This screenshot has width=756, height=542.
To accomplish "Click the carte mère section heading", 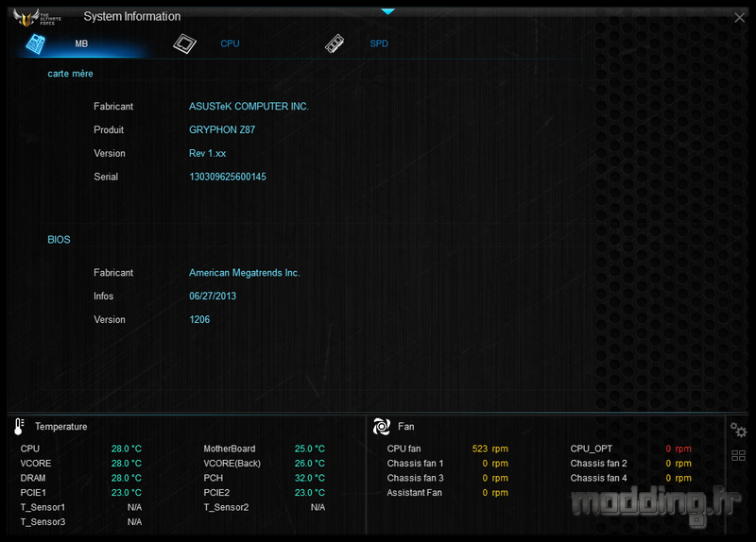I will 70,74.
